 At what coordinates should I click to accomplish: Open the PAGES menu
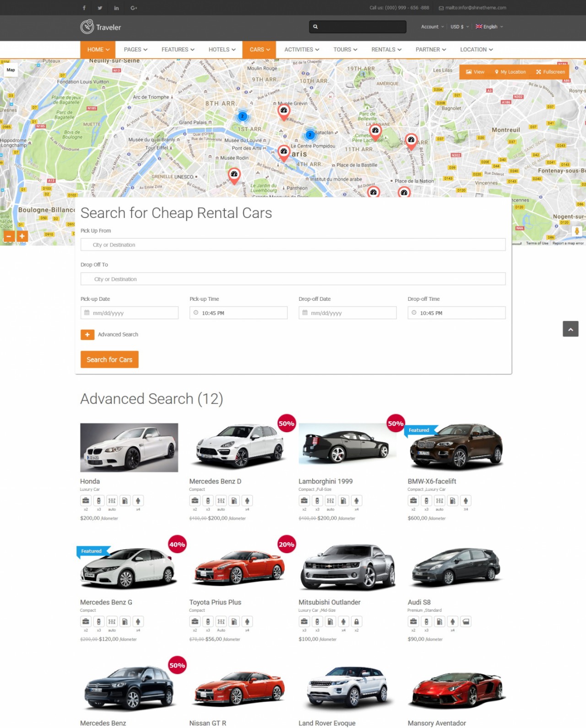[136, 49]
